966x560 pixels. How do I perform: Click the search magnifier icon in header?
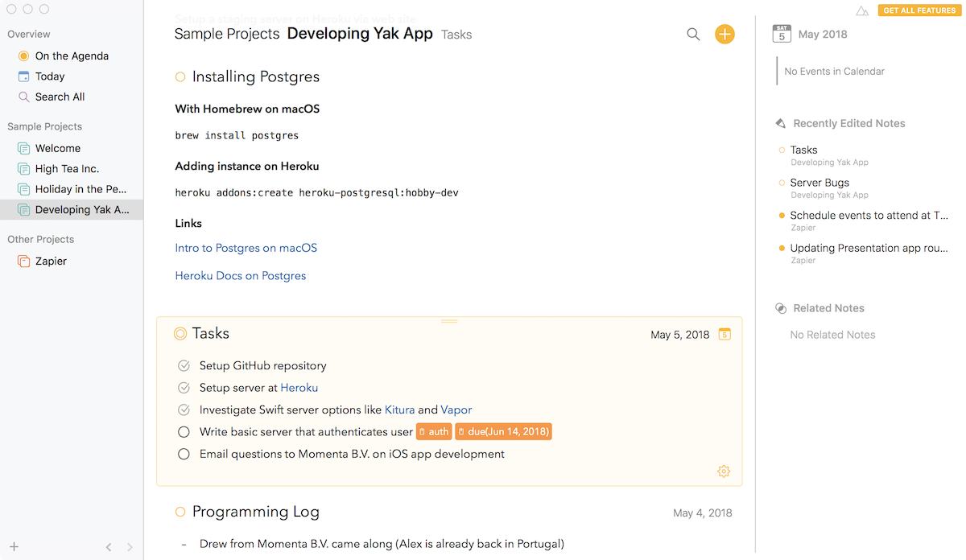click(x=693, y=35)
